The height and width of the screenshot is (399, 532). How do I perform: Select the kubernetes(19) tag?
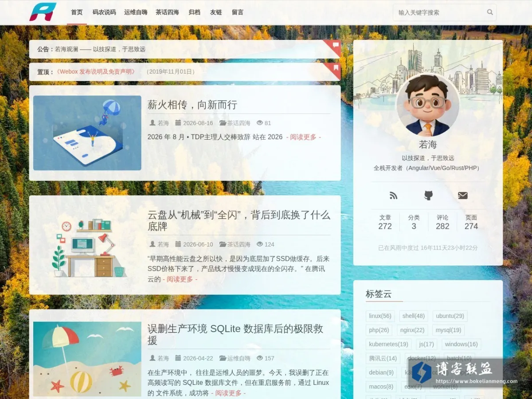[388, 344]
